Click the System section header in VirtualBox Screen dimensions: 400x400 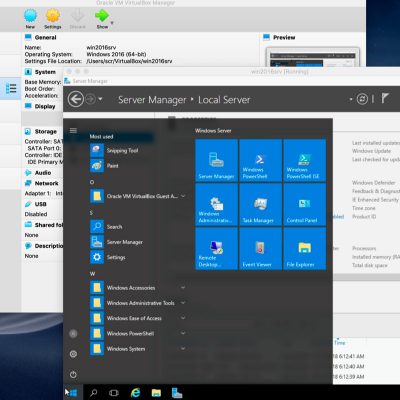(45, 72)
